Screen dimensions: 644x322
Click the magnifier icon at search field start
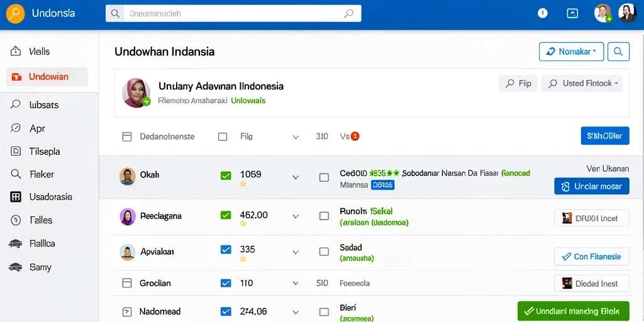click(x=116, y=14)
